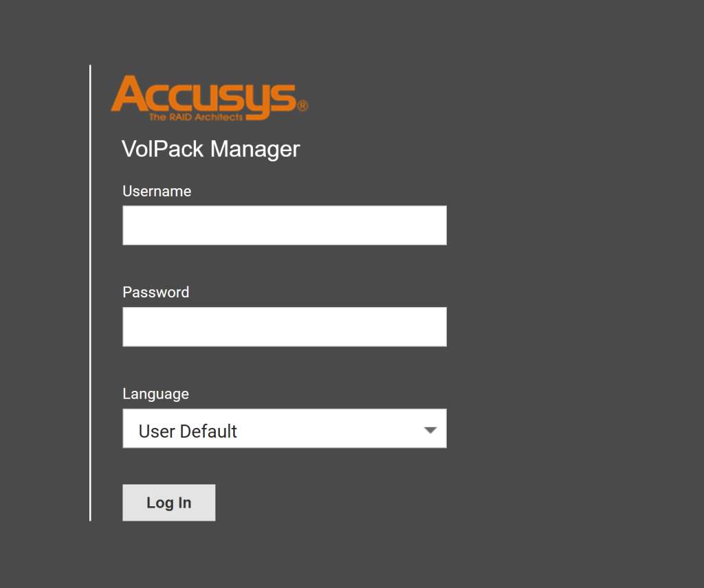Viewport: 704px width, 588px height.
Task: Click the gray arrow in the Language box
Action: pos(430,430)
